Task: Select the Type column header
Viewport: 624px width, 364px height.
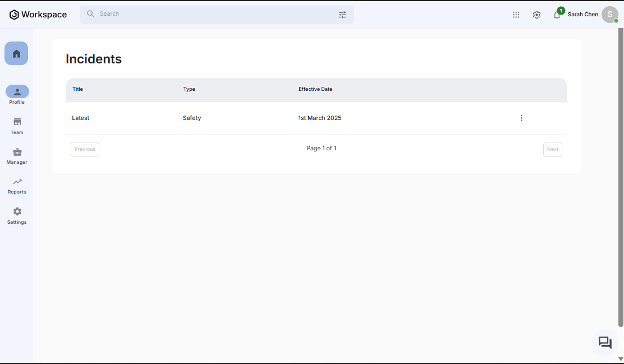Action: click(x=189, y=89)
